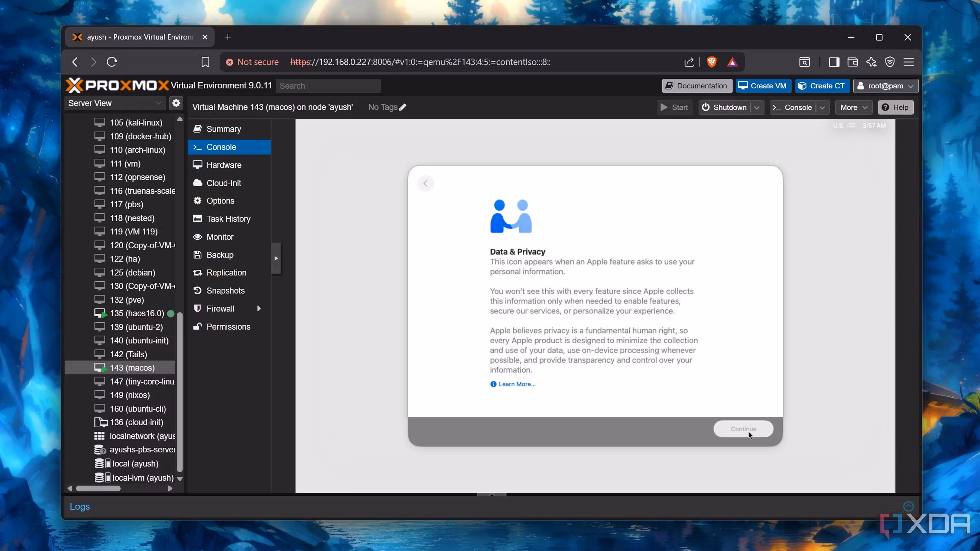Image resolution: width=980 pixels, height=551 pixels.
Task: Open the Console dropdown arrow
Action: [x=822, y=108]
